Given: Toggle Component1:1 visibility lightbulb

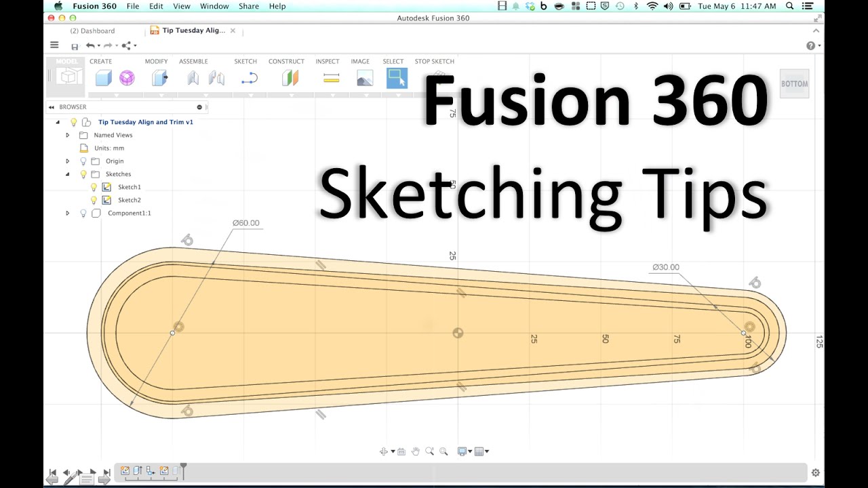Looking at the screenshot, I should pos(83,213).
